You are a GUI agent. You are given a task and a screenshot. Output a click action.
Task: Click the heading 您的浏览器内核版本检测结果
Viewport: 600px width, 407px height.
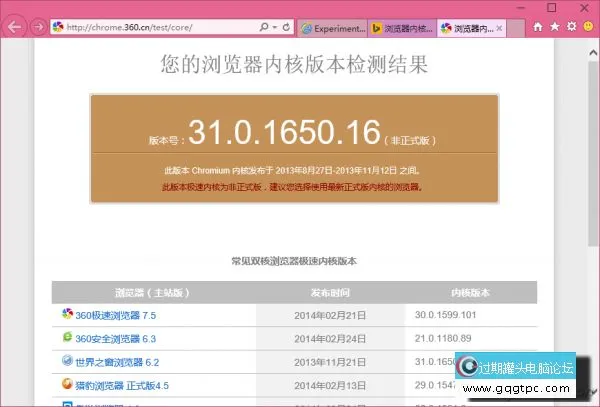(x=294, y=64)
